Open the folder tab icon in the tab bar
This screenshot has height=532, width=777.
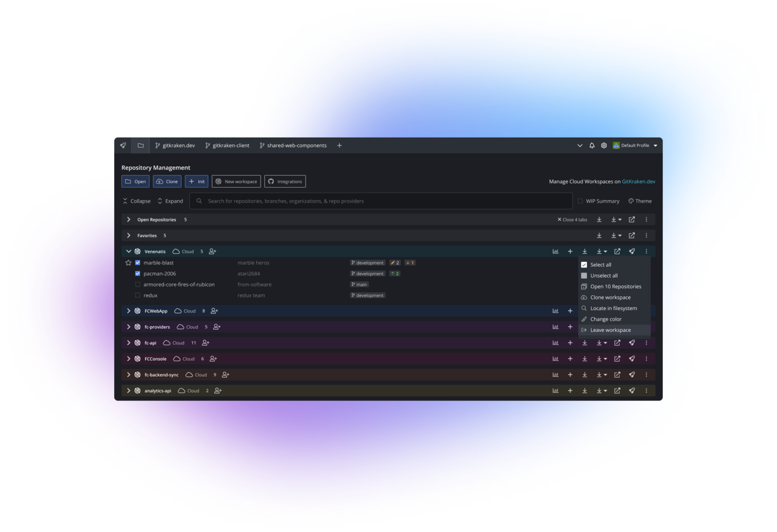(x=141, y=146)
